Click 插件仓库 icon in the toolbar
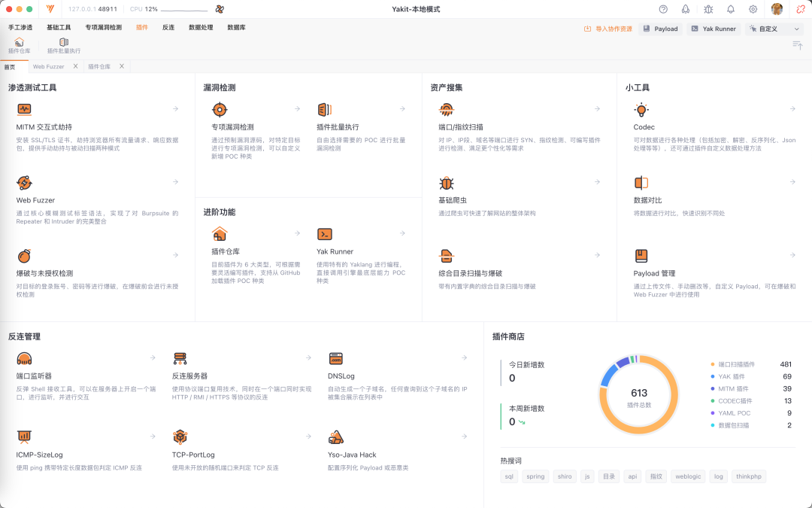812x508 pixels. click(x=19, y=42)
